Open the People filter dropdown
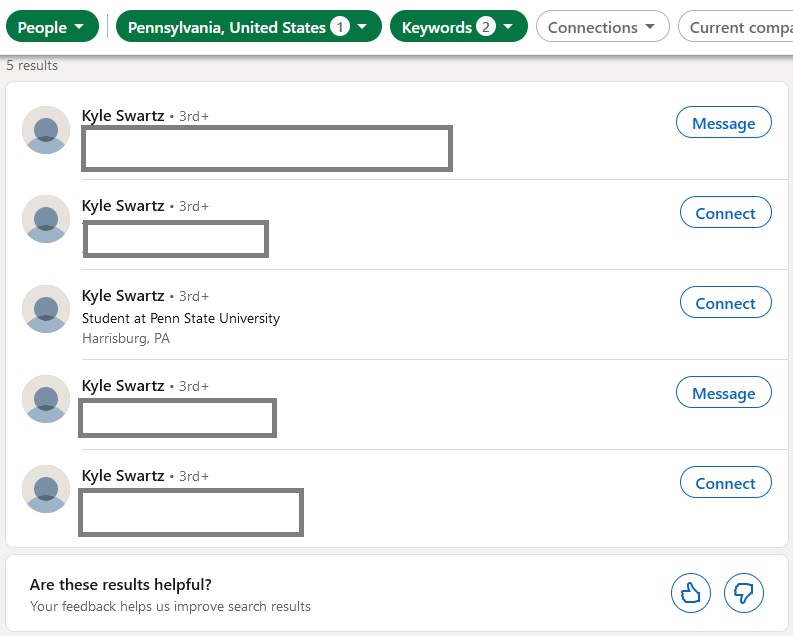The image size is (793, 636). [52, 27]
